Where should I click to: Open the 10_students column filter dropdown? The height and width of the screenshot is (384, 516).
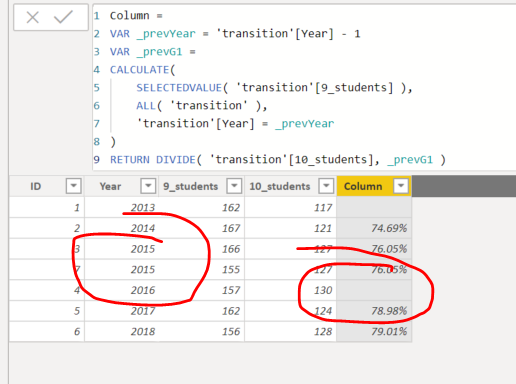coord(326,186)
